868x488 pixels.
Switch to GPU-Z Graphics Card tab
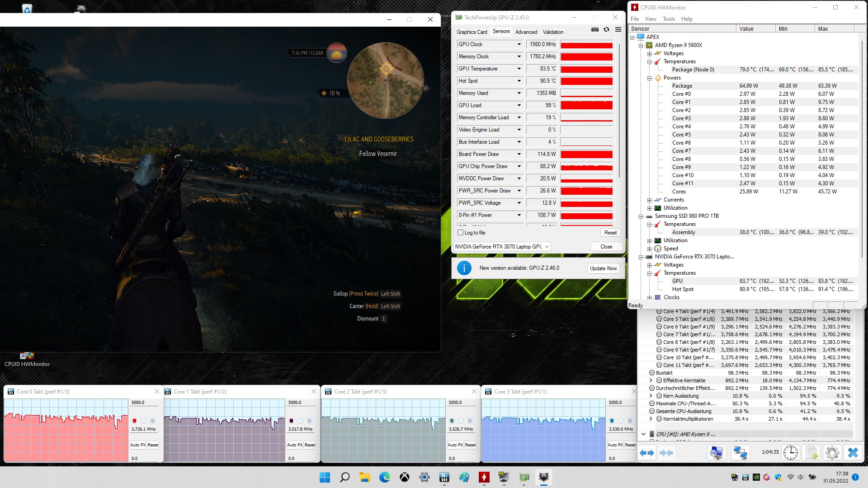472,32
